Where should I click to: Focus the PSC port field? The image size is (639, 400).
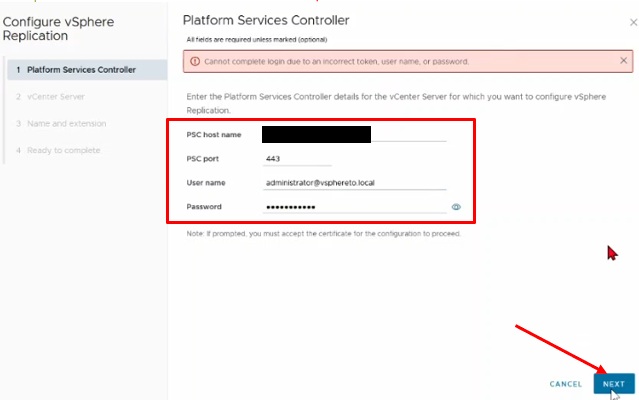pos(297,159)
